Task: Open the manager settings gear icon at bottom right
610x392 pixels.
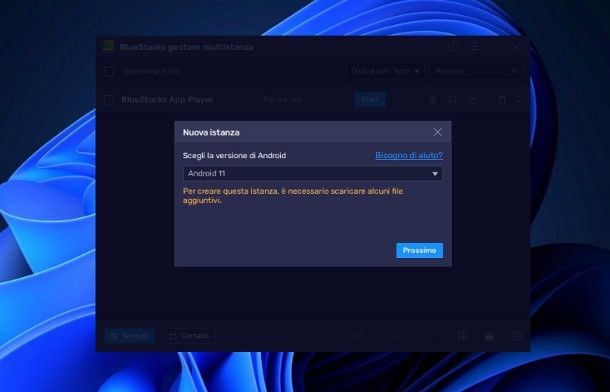Action: 516,336
